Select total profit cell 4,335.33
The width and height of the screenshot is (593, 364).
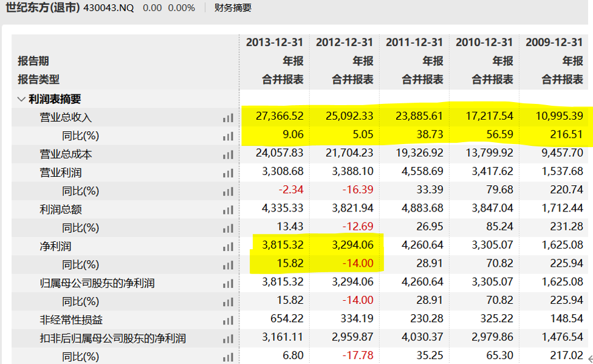coord(283,208)
